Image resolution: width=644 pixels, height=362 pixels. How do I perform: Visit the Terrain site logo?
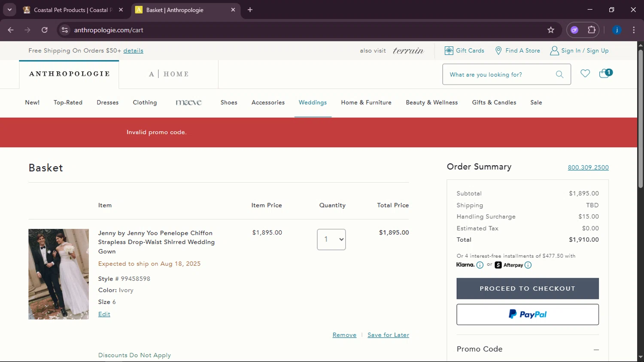tap(408, 51)
